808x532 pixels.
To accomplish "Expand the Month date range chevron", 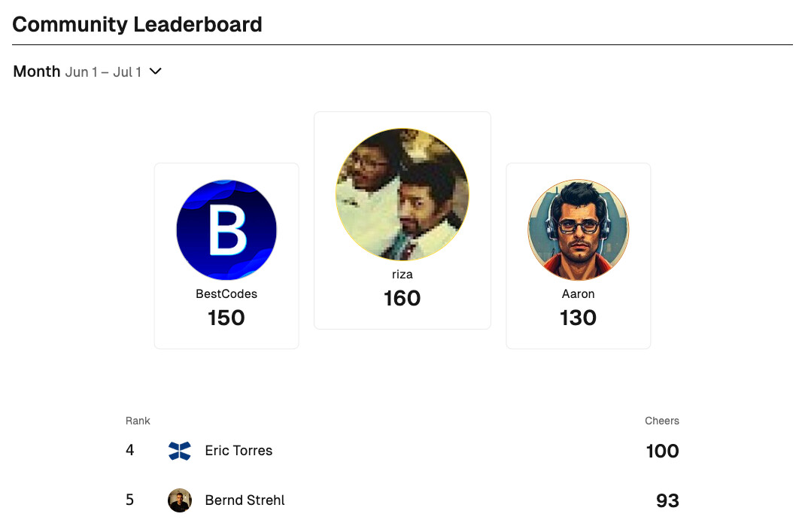I will (x=156, y=71).
